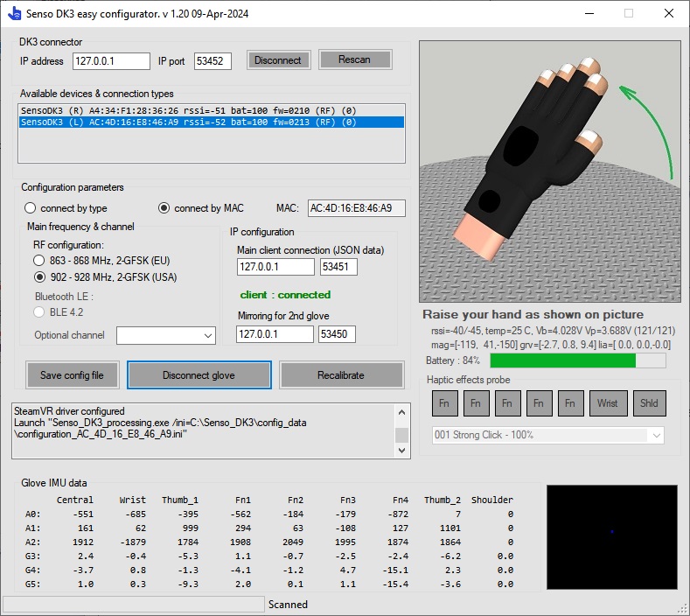Screen dimensions: 690x616
Task: Click the rssi/temp sensor readout line
Action: tap(554, 331)
